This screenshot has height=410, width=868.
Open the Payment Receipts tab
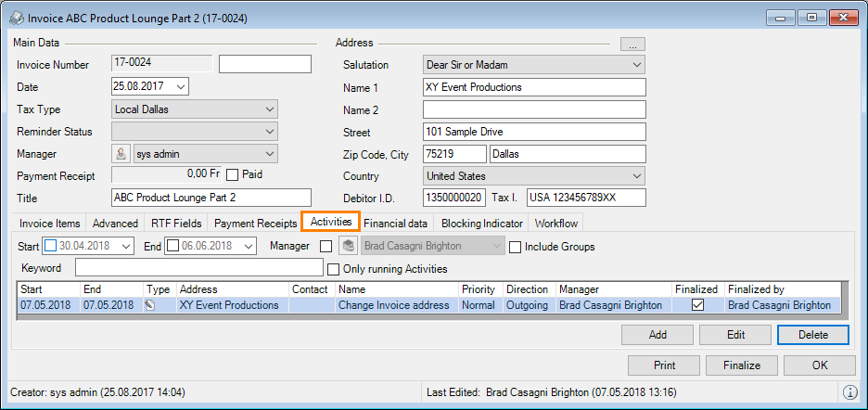[x=255, y=224]
